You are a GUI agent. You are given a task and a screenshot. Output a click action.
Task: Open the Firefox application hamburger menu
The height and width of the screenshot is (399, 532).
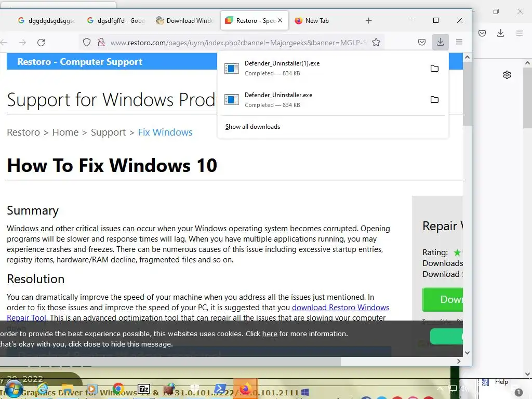(x=459, y=42)
